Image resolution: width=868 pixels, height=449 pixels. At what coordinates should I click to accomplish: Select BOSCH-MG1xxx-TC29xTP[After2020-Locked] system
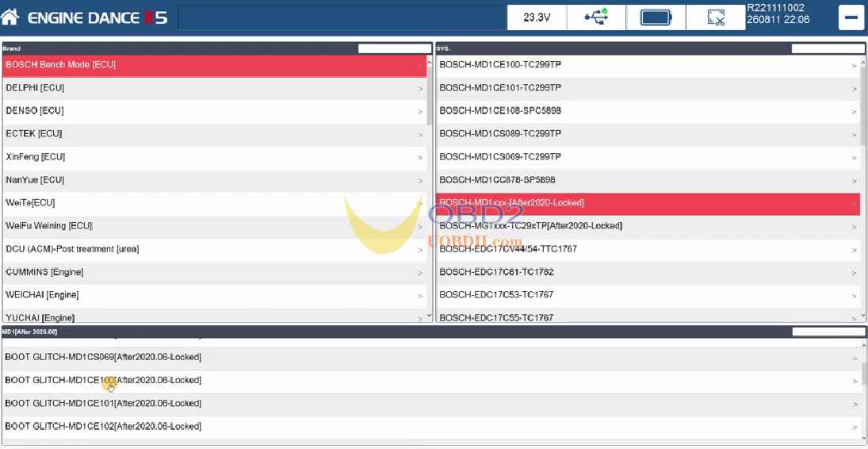648,227
